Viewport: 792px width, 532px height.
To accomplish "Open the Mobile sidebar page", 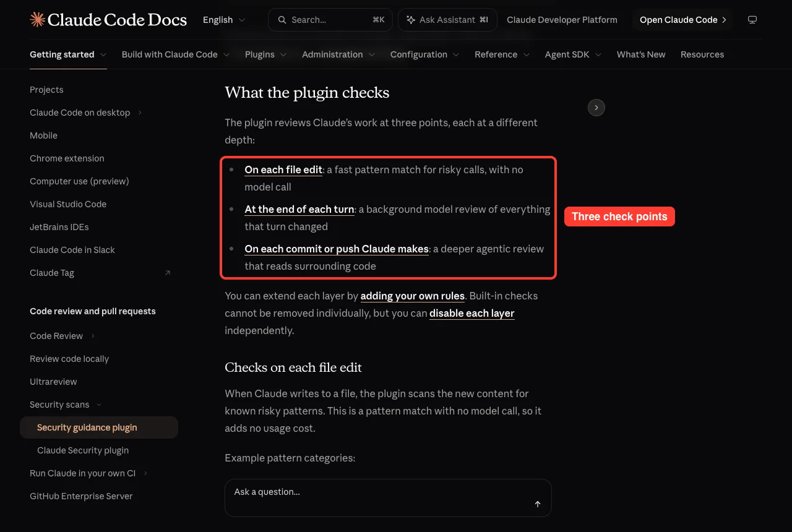I will (43, 135).
